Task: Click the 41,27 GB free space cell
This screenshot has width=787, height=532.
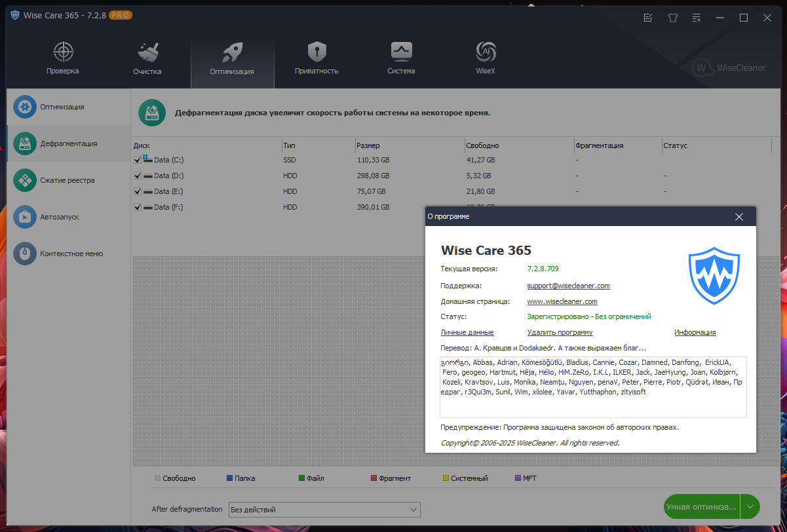Action: tap(480, 160)
